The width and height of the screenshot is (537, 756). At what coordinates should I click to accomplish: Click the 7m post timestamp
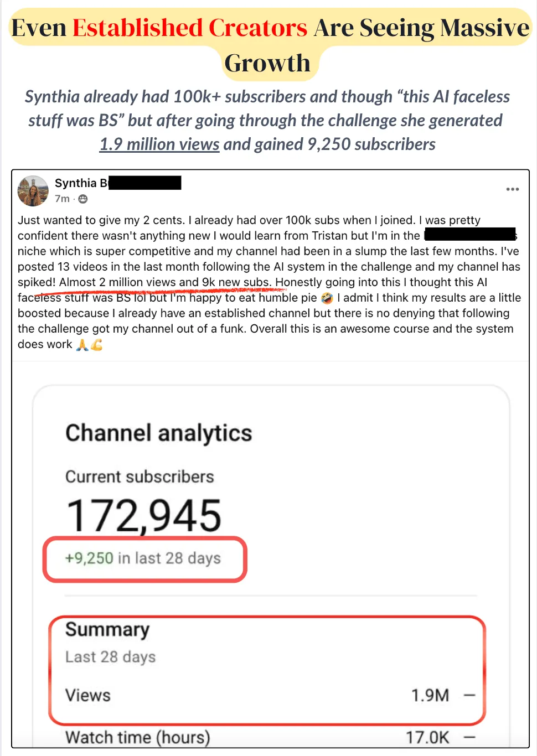pos(62,199)
